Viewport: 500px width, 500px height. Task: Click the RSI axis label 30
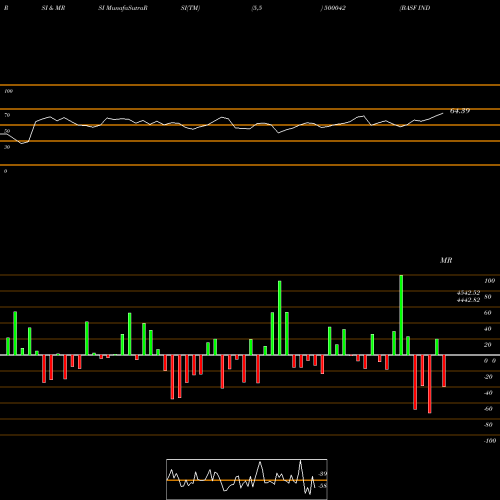tap(7, 147)
